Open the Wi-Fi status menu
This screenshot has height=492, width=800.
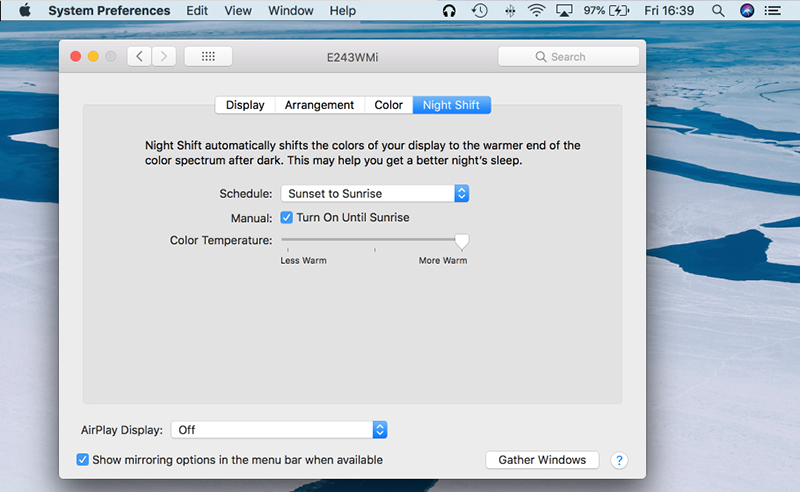tap(536, 11)
